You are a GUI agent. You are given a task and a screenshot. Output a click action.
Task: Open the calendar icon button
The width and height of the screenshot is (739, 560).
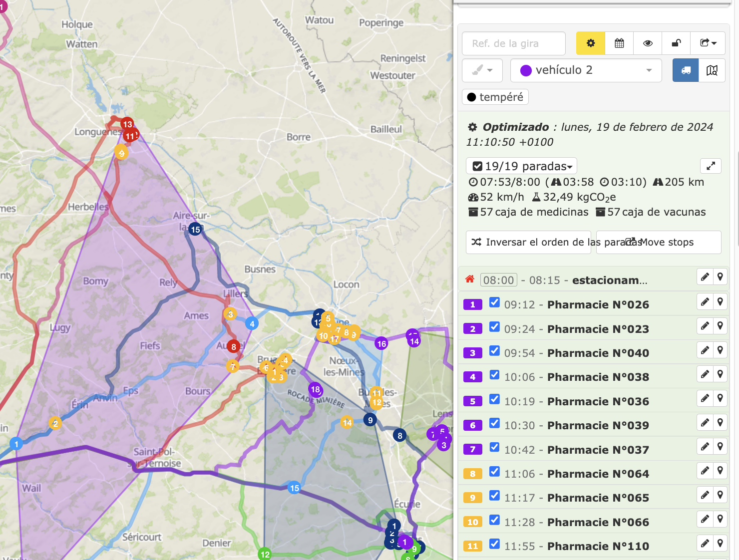[x=619, y=43]
